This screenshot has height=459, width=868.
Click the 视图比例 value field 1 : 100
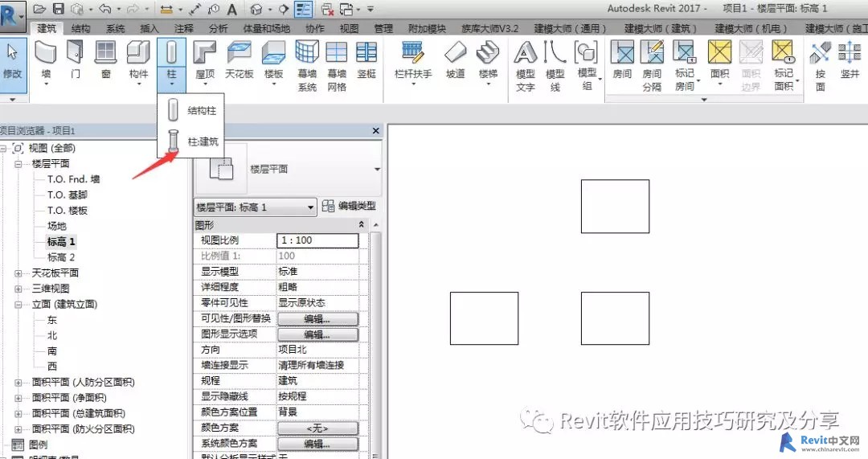(x=317, y=240)
